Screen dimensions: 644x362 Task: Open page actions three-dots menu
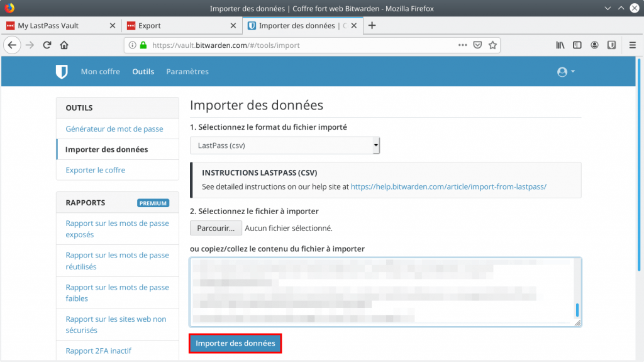[x=462, y=45]
